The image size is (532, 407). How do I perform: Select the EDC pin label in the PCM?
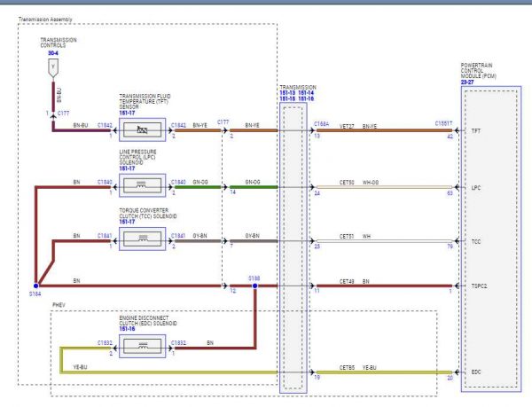pyautogui.click(x=476, y=372)
